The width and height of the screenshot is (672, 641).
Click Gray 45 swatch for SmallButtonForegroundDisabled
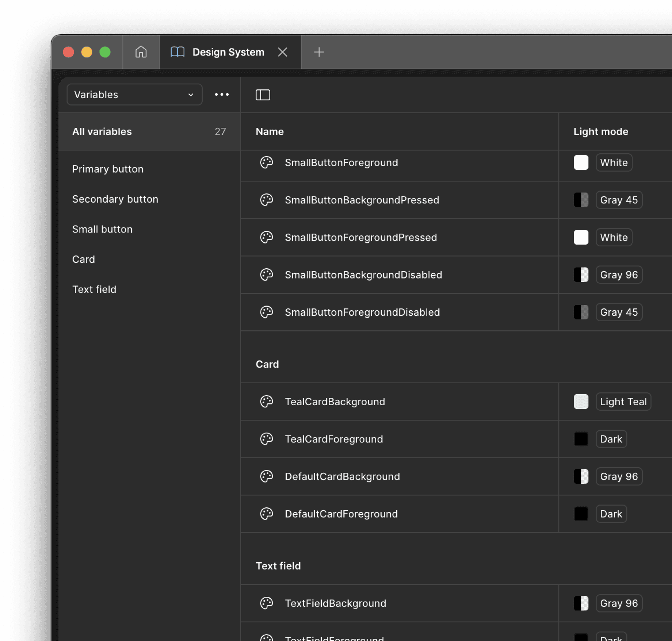coord(581,312)
